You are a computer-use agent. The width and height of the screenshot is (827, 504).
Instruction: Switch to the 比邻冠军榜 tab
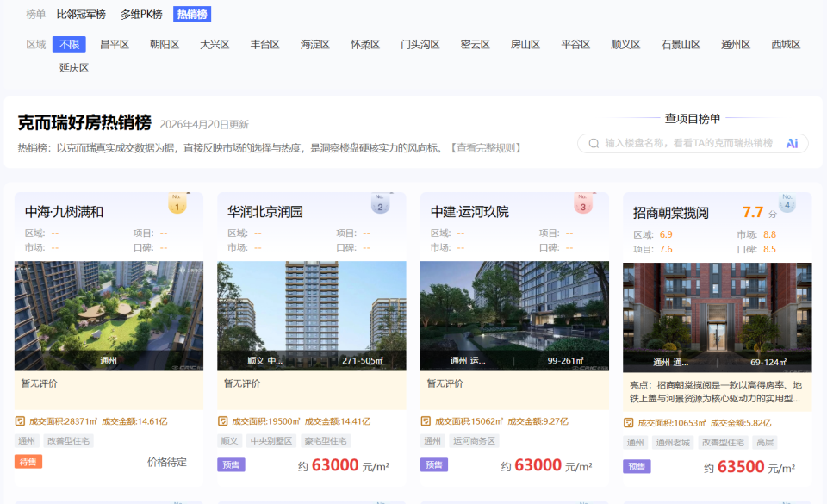pyautogui.click(x=81, y=15)
